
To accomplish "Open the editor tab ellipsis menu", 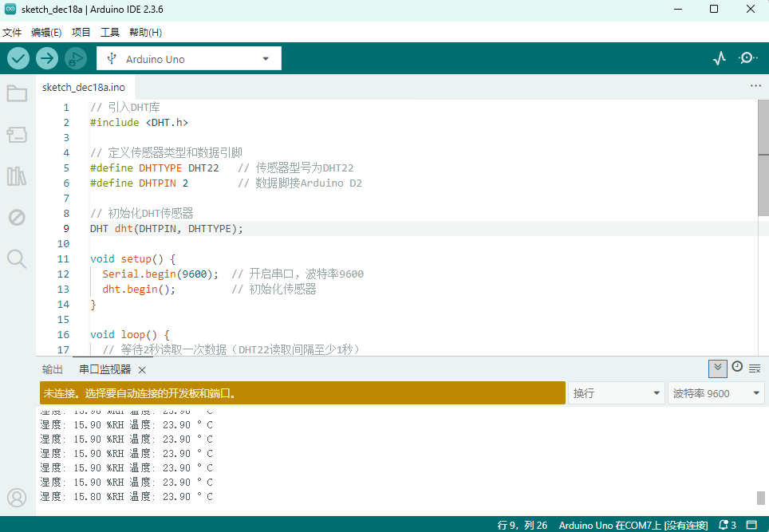I will coord(755,86).
